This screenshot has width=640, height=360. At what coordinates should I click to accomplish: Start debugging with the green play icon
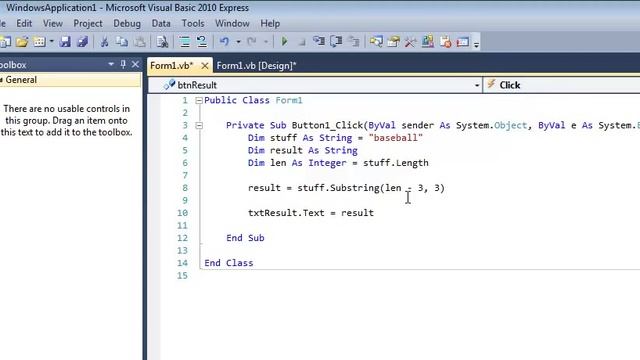pyautogui.click(x=284, y=42)
